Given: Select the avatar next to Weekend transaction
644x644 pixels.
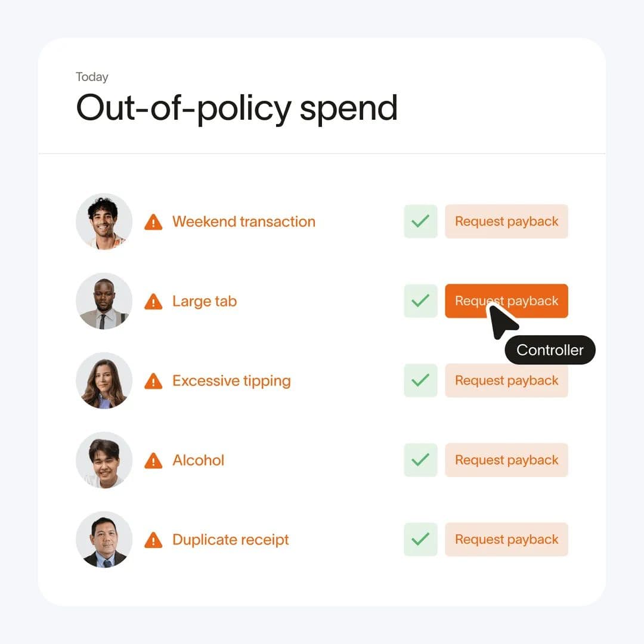Looking at the screenshot, I should click(104, 221).
